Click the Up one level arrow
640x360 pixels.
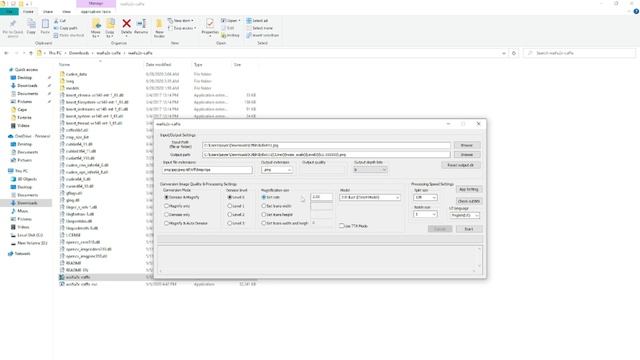31,53
